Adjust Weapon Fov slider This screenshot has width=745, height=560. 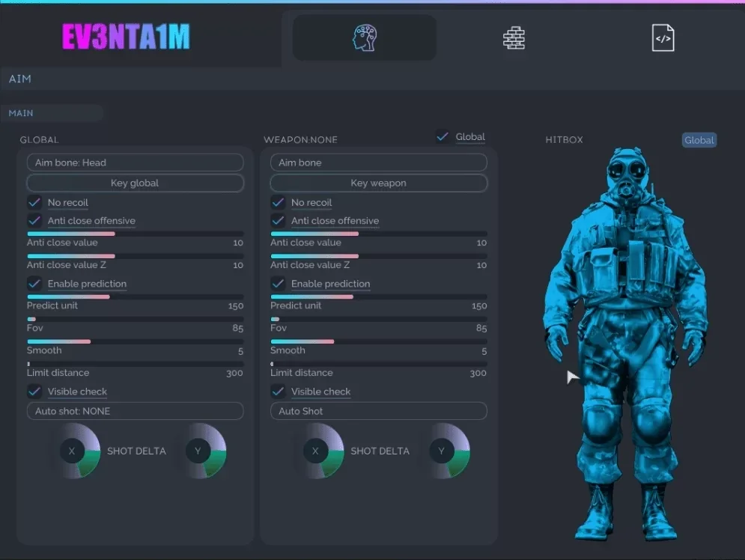379,319
